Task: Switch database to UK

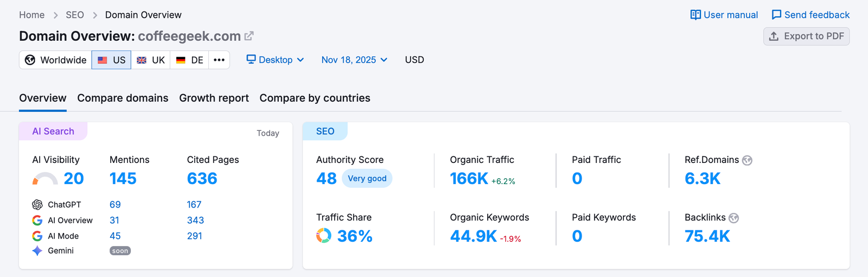Action: [x=151, y=60]
